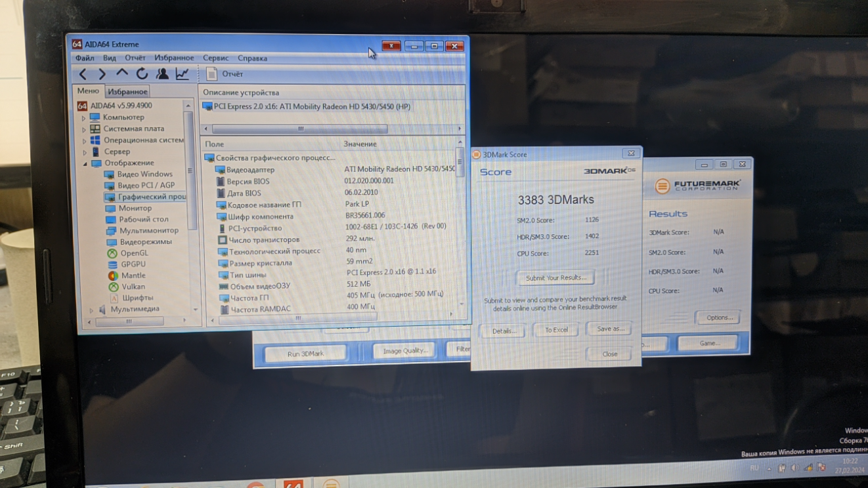This screenshot has width=868, height=488.
Task: Click the Операционная система Windows icon
Action: pyautogui.click(x=95, y=140)
